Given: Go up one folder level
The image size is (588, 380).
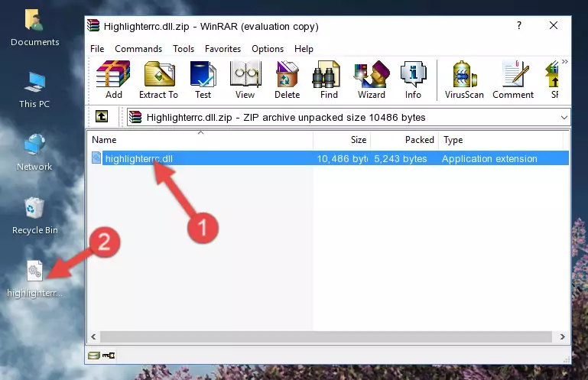Looking at the screenshot, I should pyautogui.click(x=102, y=117).
